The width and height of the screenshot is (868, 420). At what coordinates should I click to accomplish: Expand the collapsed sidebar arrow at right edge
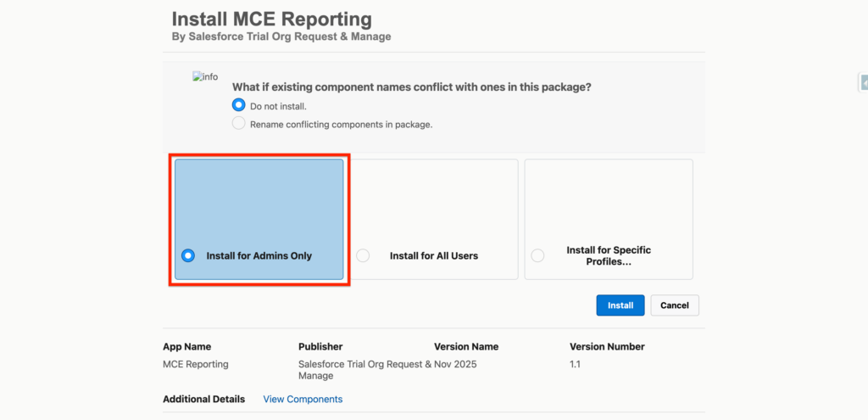point(864,82)
